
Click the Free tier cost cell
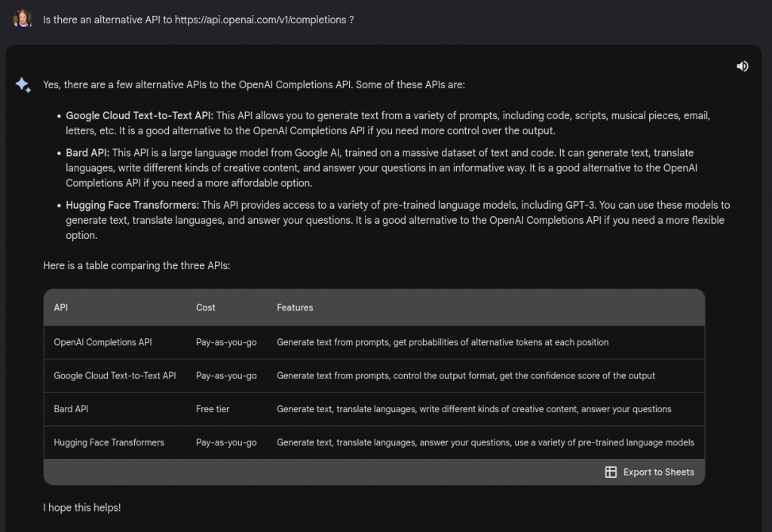(x=213, y=409)
